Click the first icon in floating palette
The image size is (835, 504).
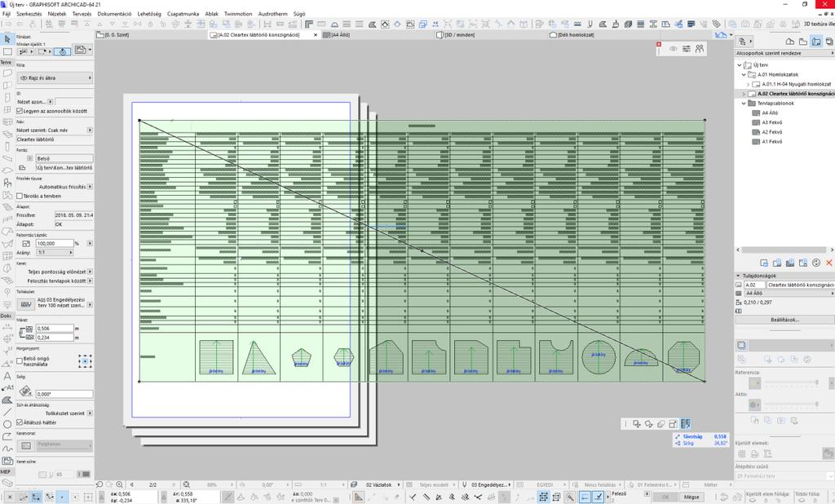[636, 423]
